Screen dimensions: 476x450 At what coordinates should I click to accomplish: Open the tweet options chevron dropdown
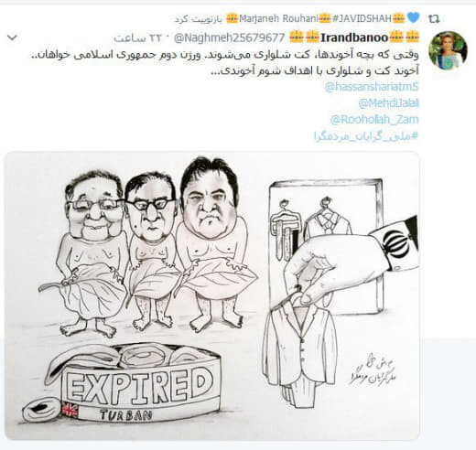12,37
